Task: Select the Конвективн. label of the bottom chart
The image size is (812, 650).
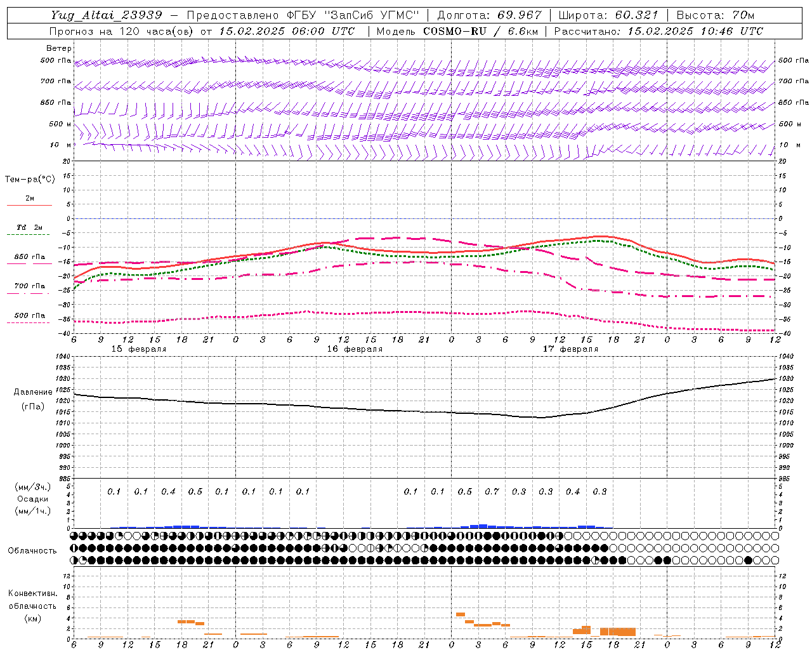Action: [x=32, y=594]
